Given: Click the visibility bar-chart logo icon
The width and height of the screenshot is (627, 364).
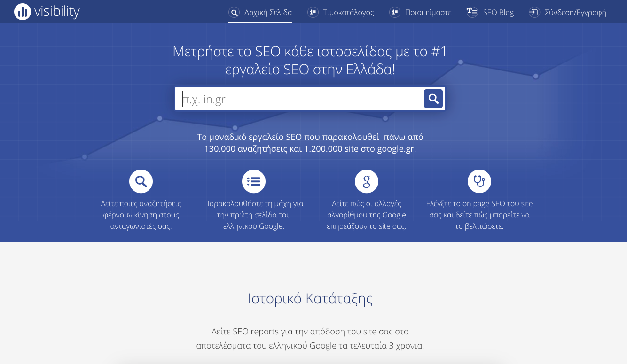Looking at the screenshot, I should click(23, 12).
